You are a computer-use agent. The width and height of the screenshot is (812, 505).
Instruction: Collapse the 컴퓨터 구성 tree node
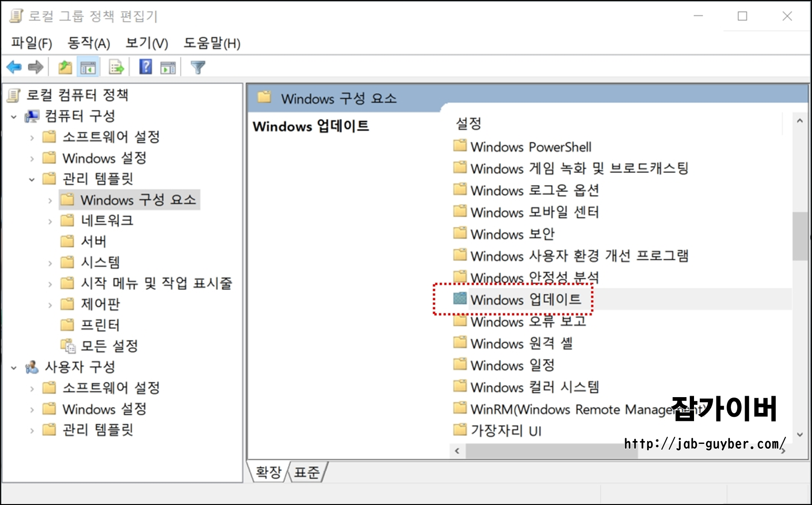coord(14,116)
